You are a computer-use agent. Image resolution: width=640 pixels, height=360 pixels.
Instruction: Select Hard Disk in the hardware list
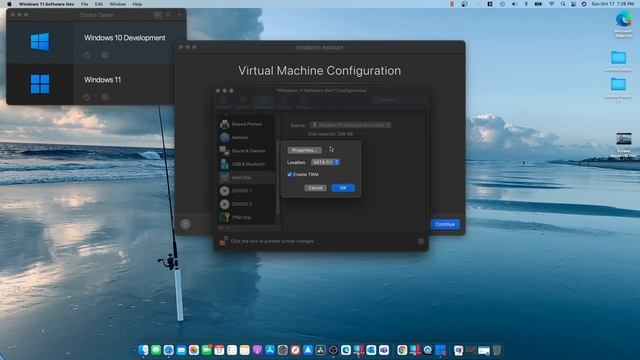tap(247, 178)
